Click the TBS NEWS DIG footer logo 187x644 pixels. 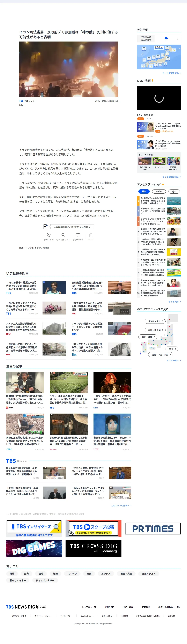coord(26,607)
